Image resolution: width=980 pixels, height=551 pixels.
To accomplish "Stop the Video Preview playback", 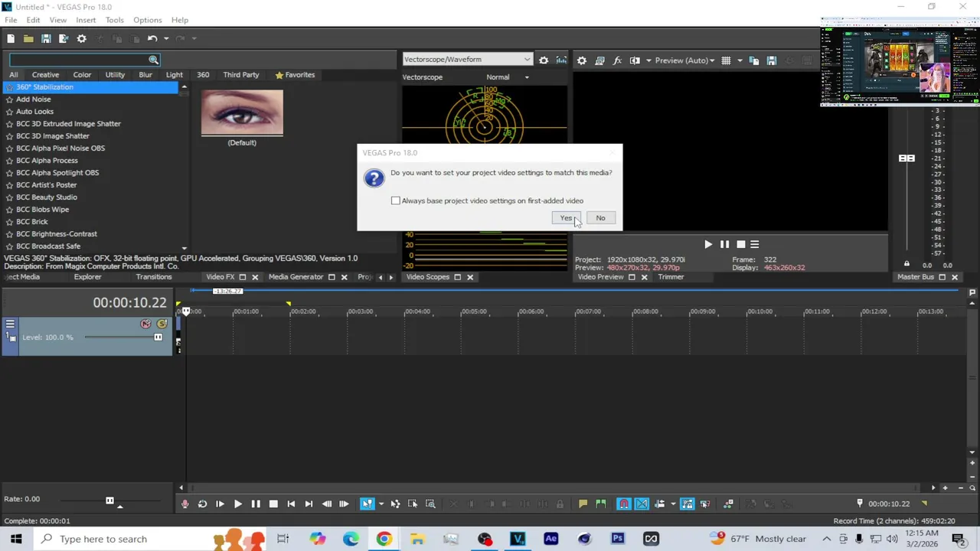I will (740, 245).
